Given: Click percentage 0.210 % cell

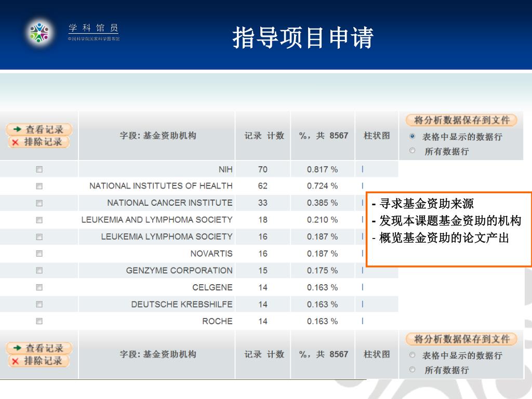Looking at the screenshot, I should (x=322, y=220).
